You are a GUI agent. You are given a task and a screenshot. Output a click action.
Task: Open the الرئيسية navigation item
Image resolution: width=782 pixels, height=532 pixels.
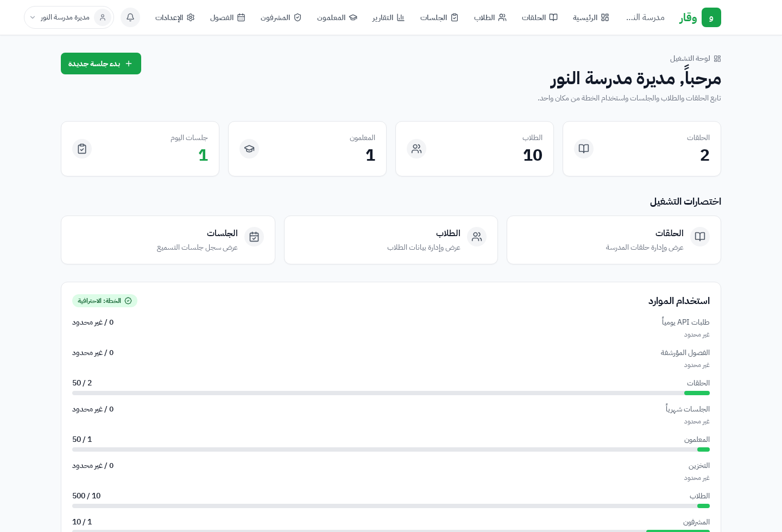[x=591, y=17]
